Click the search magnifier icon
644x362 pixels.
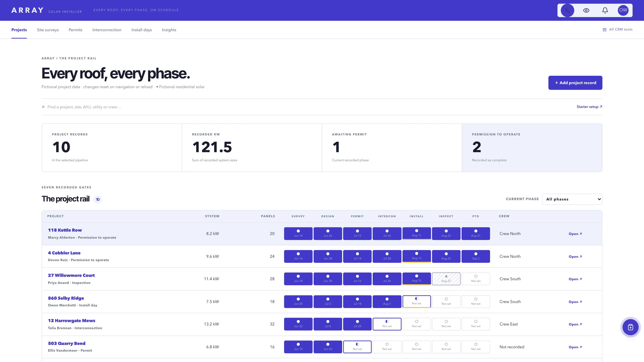pyautogui.click(x=43, y=107)
